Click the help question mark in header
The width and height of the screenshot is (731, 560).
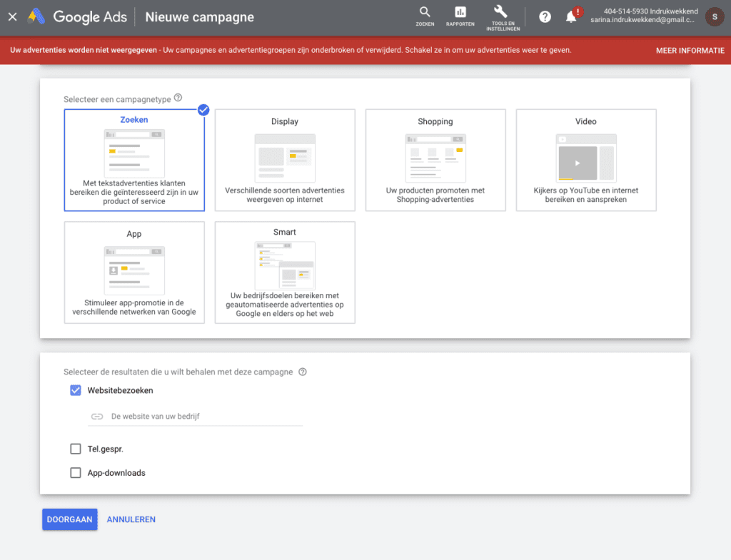coord(545,16)
